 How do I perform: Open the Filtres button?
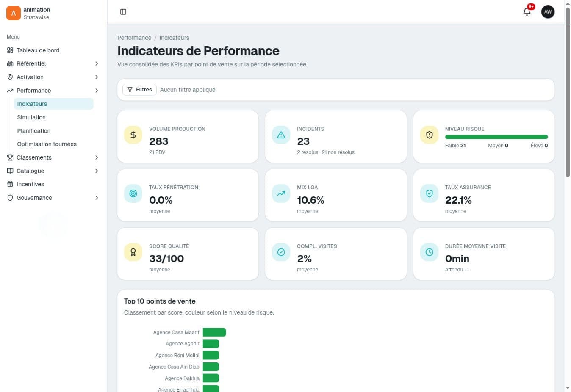(139, 90)
